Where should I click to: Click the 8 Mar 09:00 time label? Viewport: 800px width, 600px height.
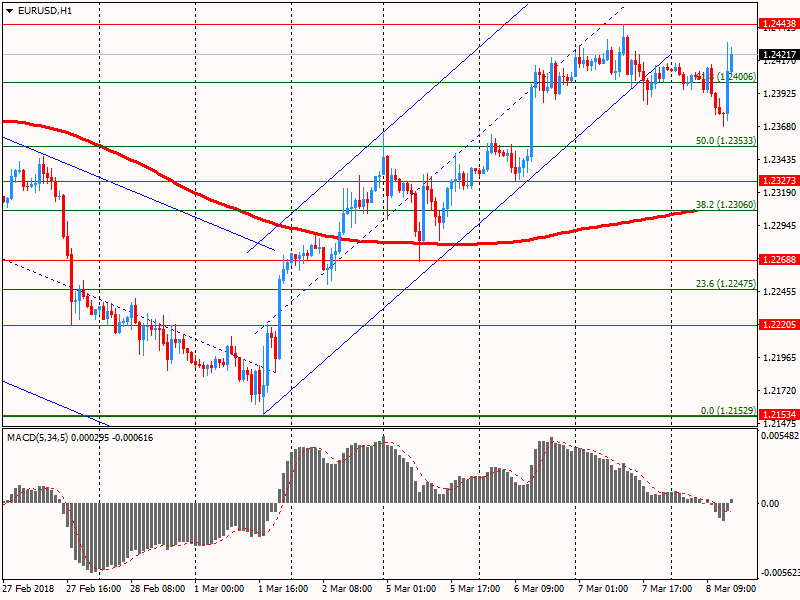click(x=731, y=588)
